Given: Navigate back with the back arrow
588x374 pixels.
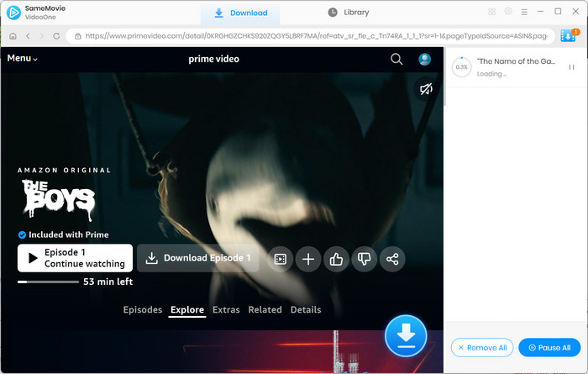Looking at the screenshot, I should (x=28, y=36).
